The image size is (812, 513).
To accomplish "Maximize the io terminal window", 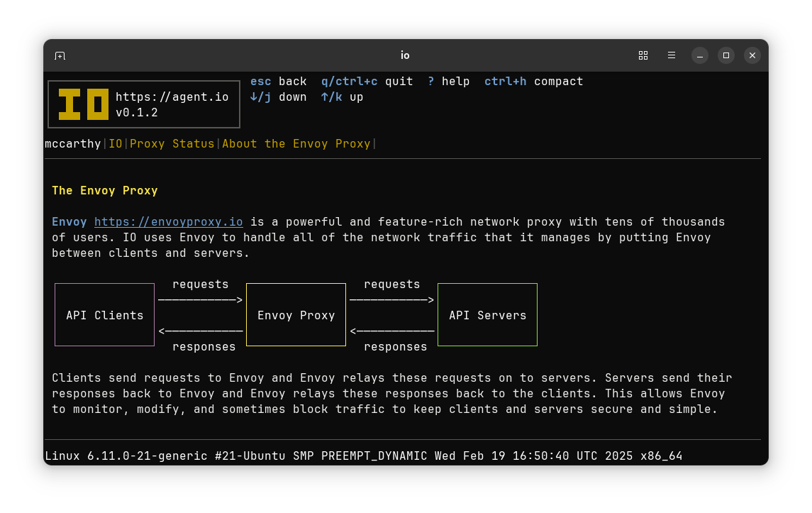I will tap(726, 55).
